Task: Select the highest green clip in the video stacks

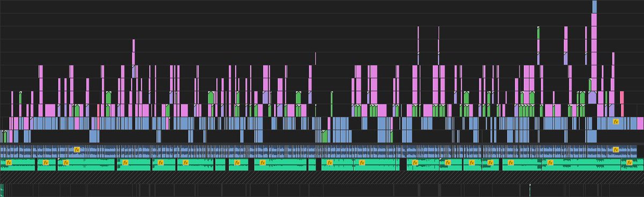Action: (x=539, y=32)
